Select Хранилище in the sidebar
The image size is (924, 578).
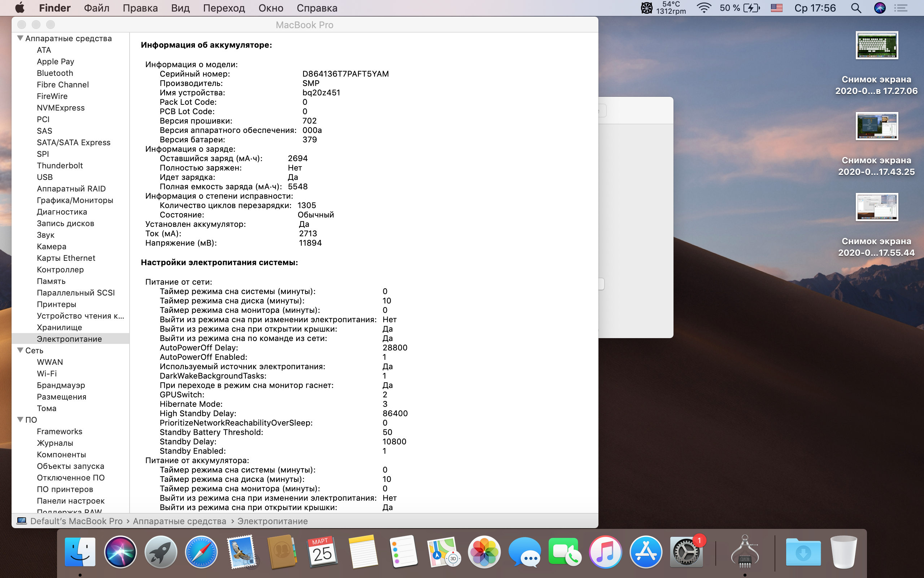click(x=59, y=327)
